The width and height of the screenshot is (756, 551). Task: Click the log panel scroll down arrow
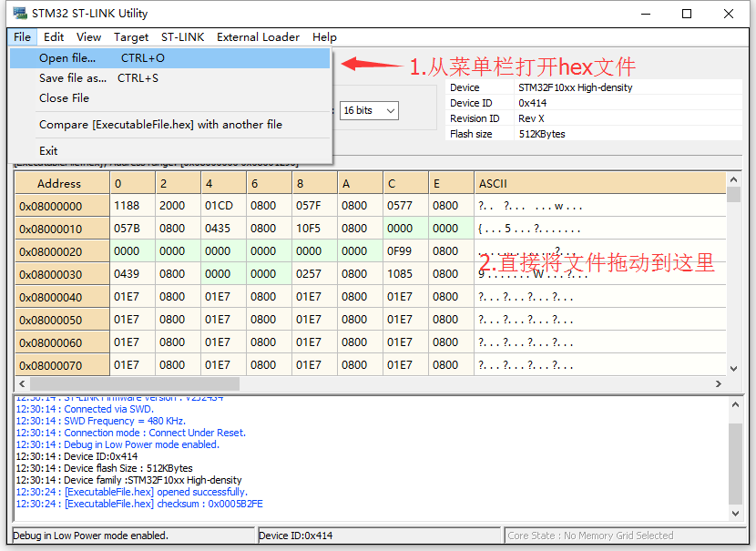[735, 514]
